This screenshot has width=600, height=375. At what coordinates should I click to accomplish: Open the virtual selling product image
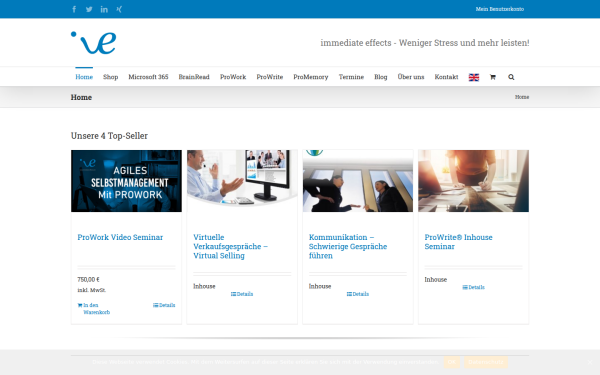[242, 181]
